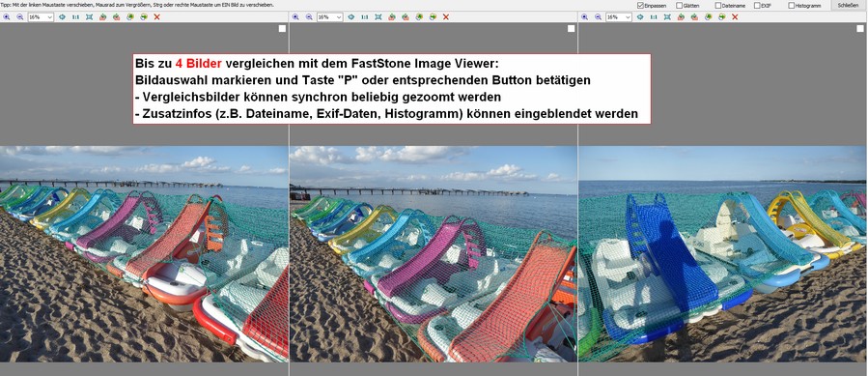The height and width of the screenshot is (376, 868).
Task: Rotate right image in the left pane
Action: click(116, 17)
